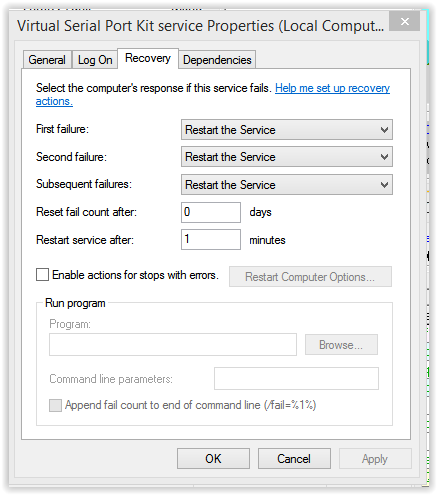Click the 'Subsequent failures:' label
Screen dimensions: 437x495
(84, 184)
